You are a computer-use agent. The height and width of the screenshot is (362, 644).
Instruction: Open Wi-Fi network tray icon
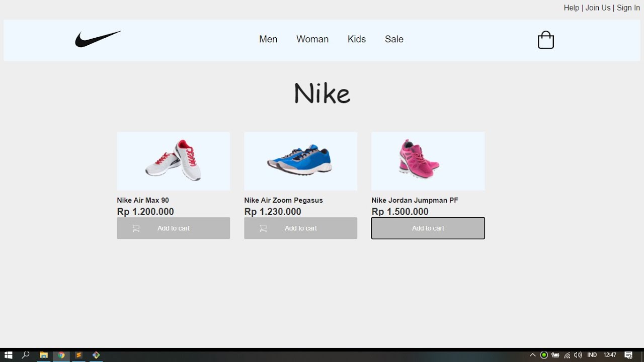point(567,355)
